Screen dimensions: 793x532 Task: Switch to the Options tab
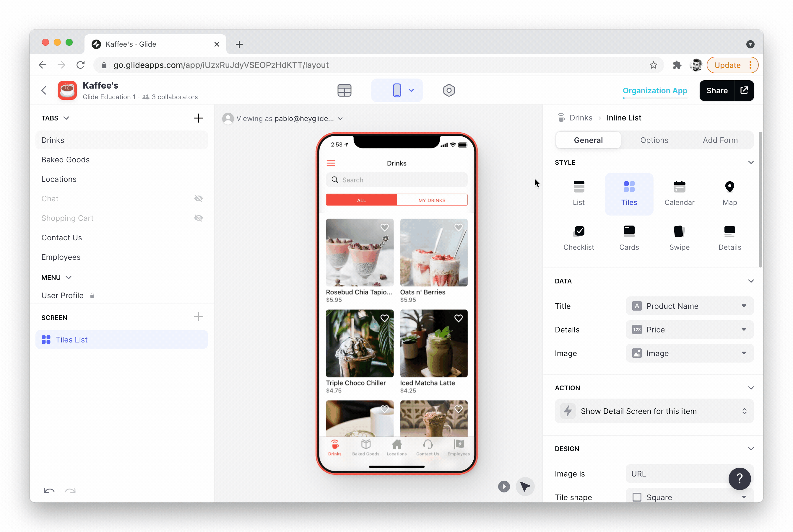tap(654, 140)
